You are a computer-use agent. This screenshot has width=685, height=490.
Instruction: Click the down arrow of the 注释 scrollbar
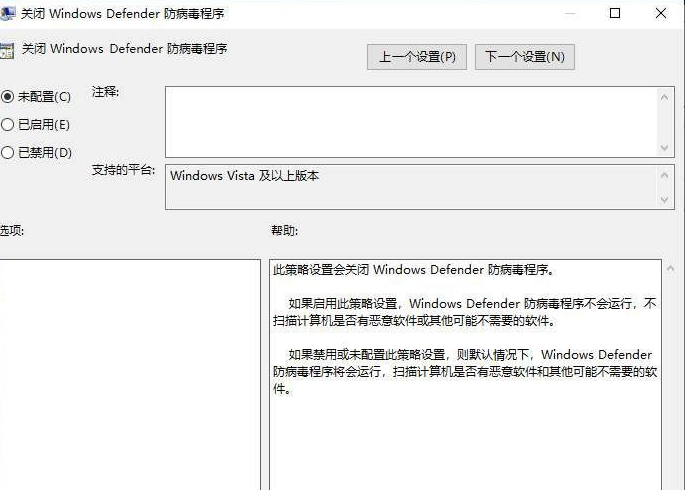(x=664, y=148)
